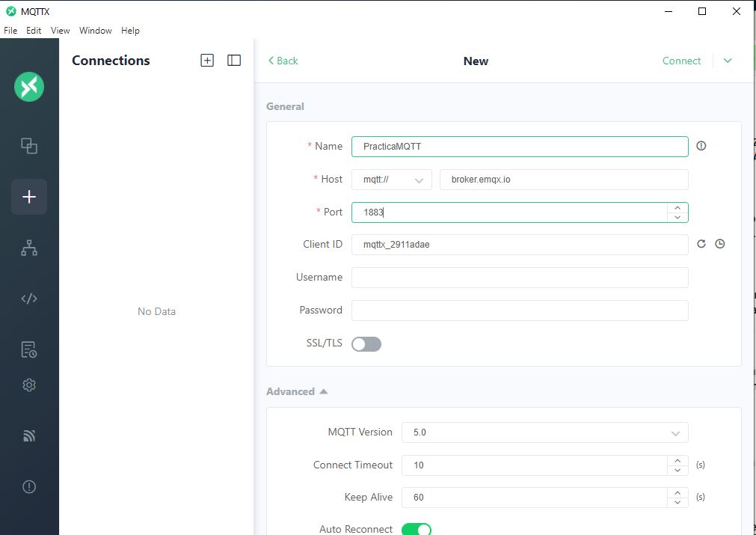Minimize the MQTTX window
The width and height of the screenshot is (756, 535).
pos(669,11)
